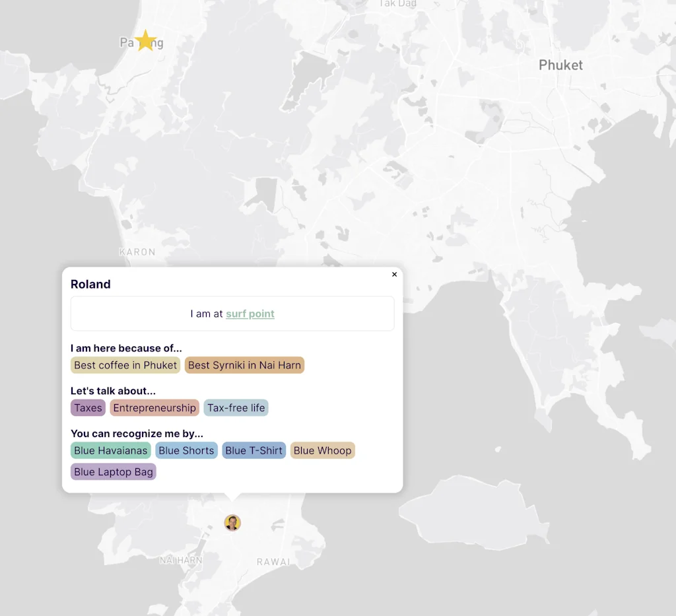
Task: Click the Rawai map label
Action: click(273, 562)
